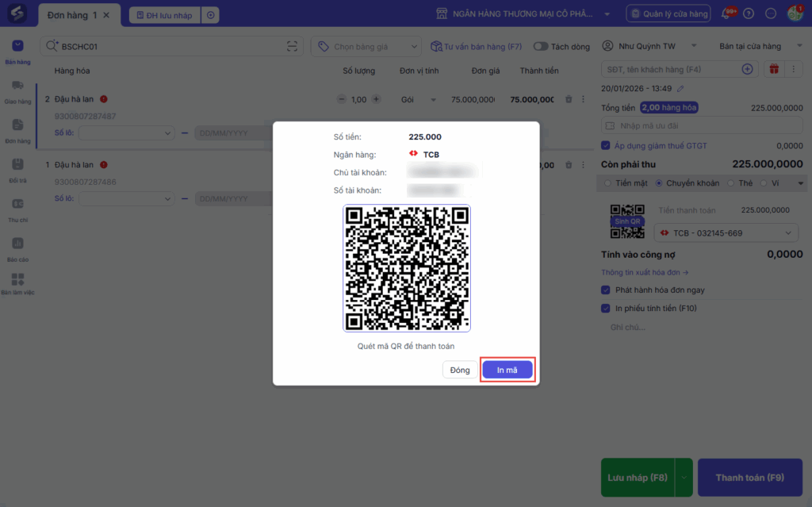Select Thẻ payment method
This screenshot has width=812, height=507.
pos(730,183)
